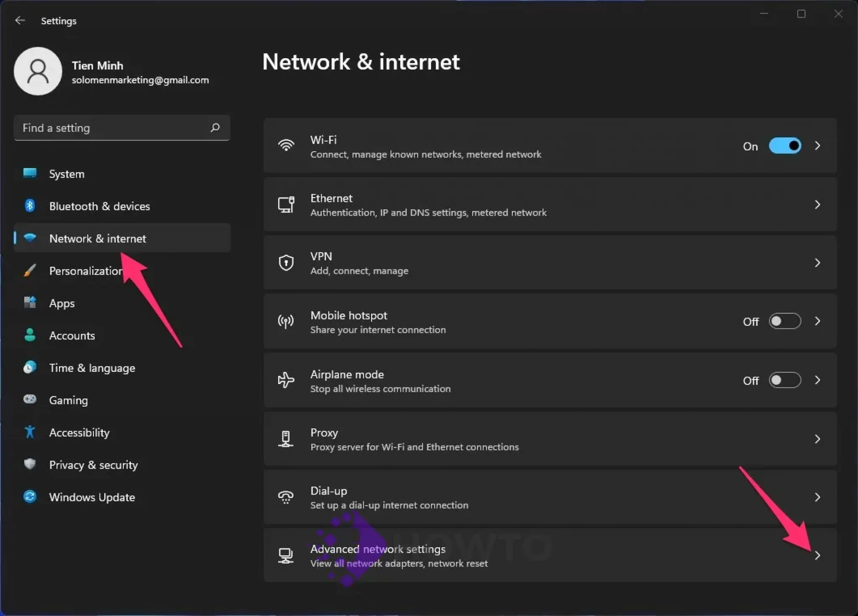Click the Accessibility sidebar icon
The image size is (858, 616).
click(30, 432)
